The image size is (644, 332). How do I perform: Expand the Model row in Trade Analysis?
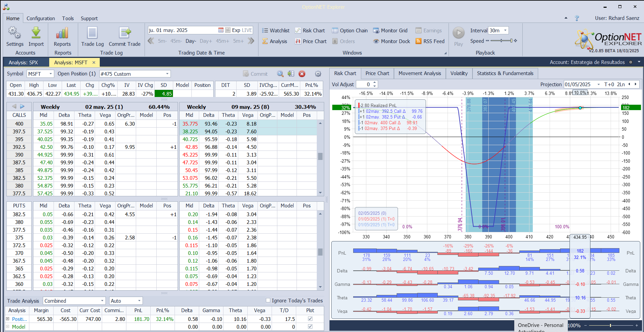point(8,326)
